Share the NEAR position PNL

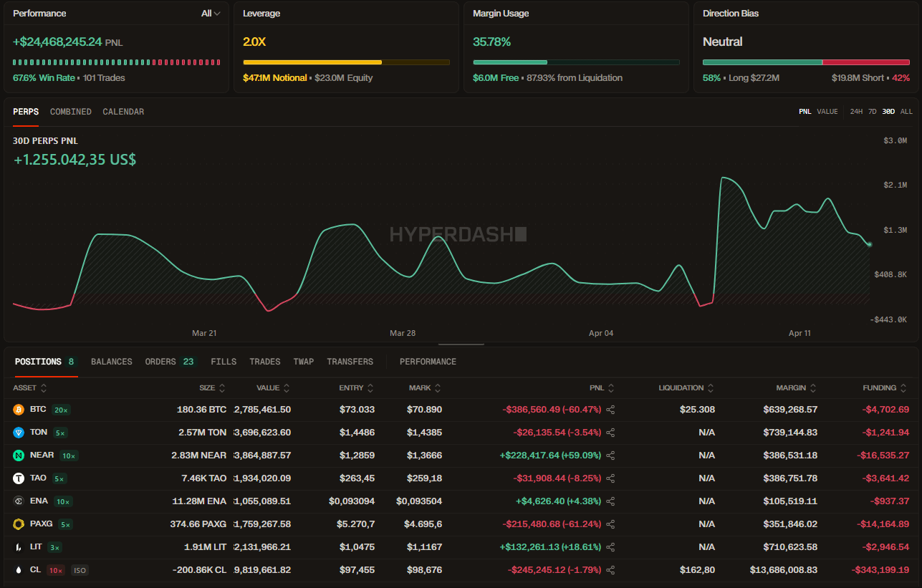[610, 456]
